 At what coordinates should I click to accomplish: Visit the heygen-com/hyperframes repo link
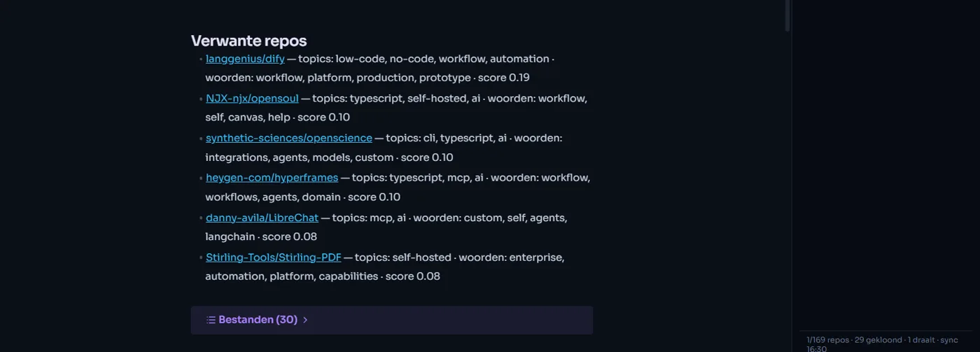pyautogui.click(x=272, y=178)
